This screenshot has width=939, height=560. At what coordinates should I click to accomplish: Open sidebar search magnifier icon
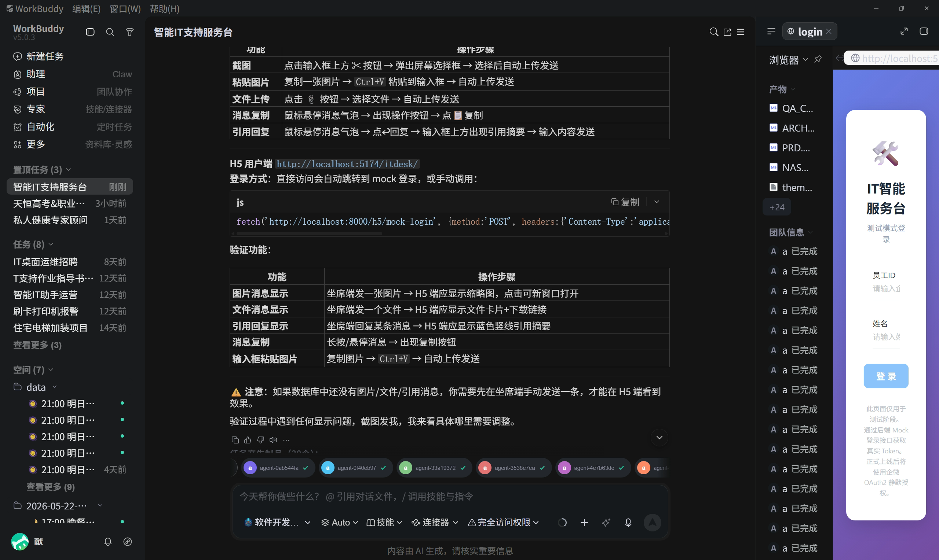point(110,32)
